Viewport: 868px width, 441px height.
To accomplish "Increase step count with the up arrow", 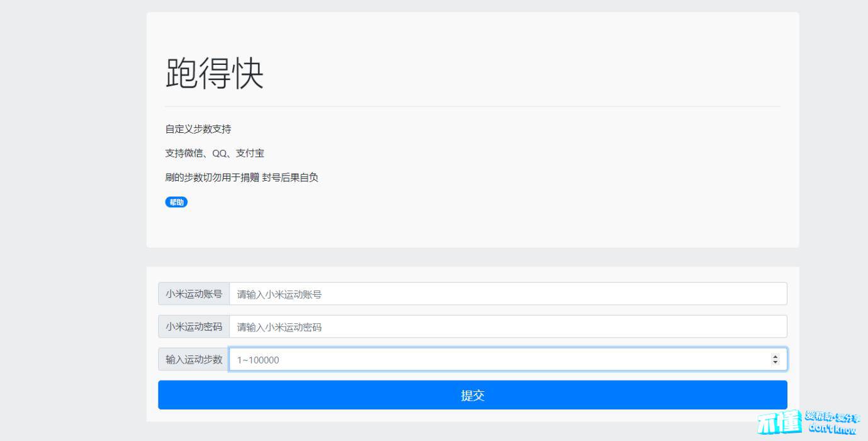I will 775,357.
